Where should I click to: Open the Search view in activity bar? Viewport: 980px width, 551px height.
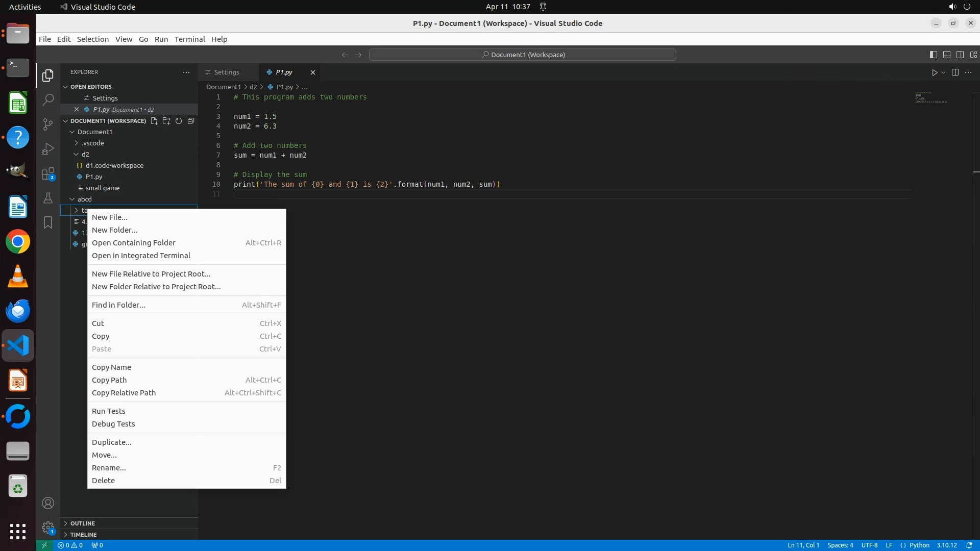coord(48,100)
